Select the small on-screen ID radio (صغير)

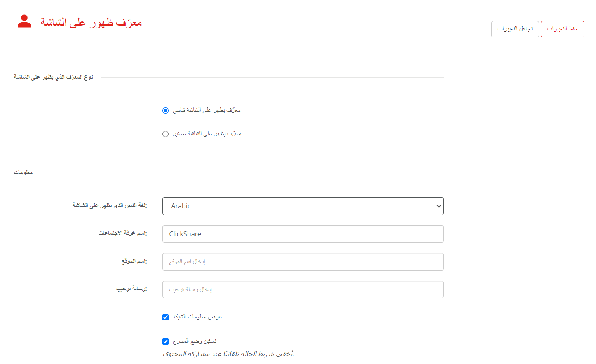pyautogui.click(x=165, y=134)
